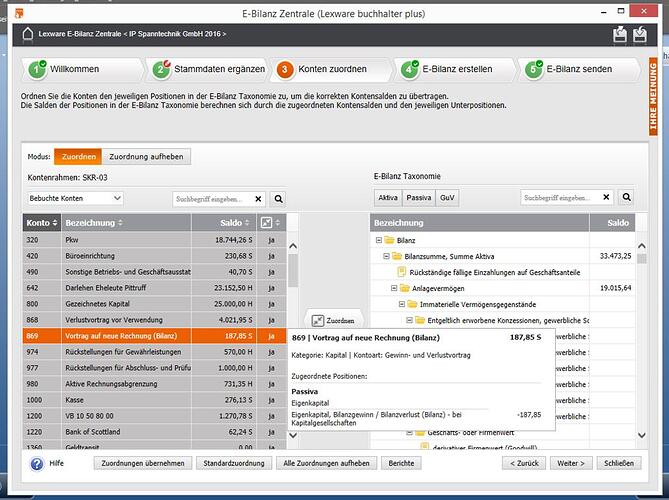This screenshot has width=669, height=500.
Task: Click the Lexware app icon in the title bar
Action: [x=19, y=14]
